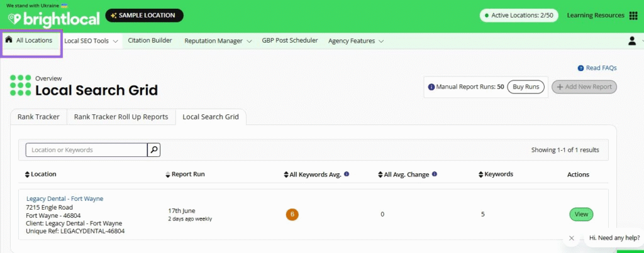
Task: Click 'We stand with Ukraine' banner text
Action: pos(33,6)
